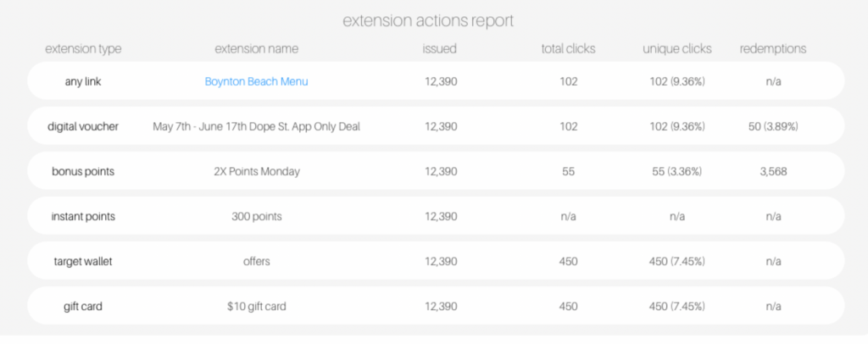Select the gift card row
The height and width of the screenshot is (344, 868).
pos(436,305)
